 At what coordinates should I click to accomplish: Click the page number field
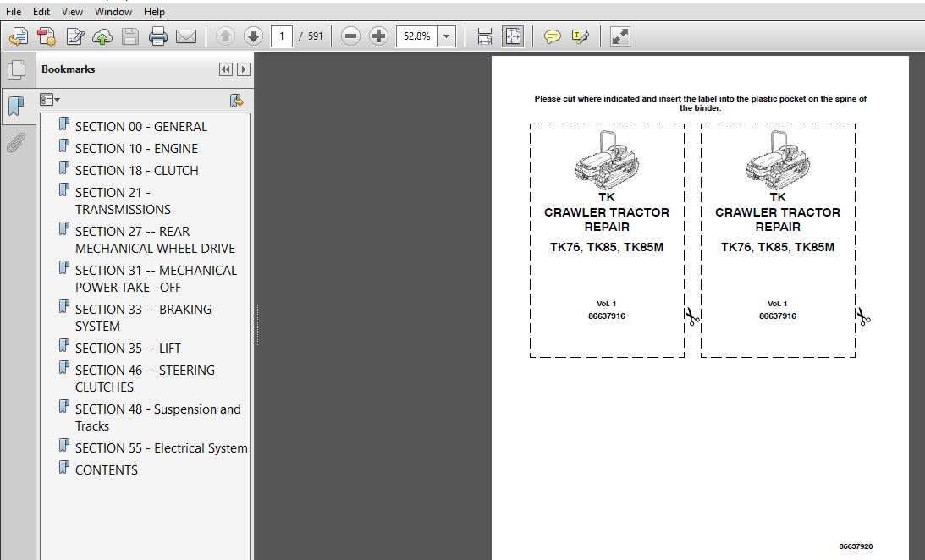282,36
